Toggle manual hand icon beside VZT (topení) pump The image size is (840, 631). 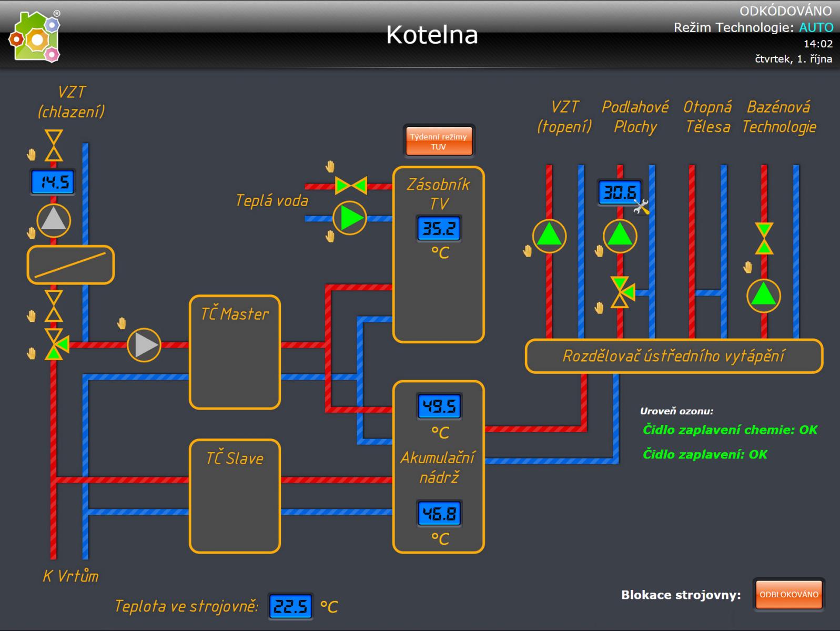tap(527, 251)
